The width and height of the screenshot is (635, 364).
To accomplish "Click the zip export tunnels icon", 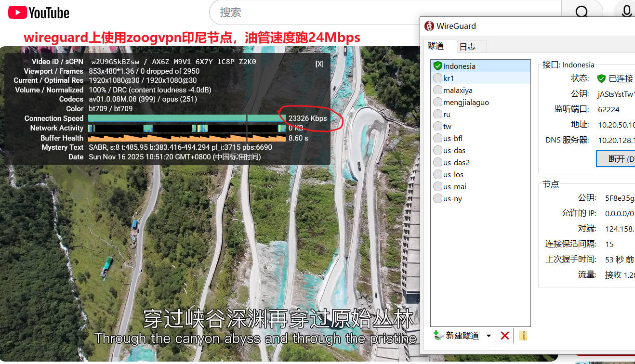I will 523,336.
